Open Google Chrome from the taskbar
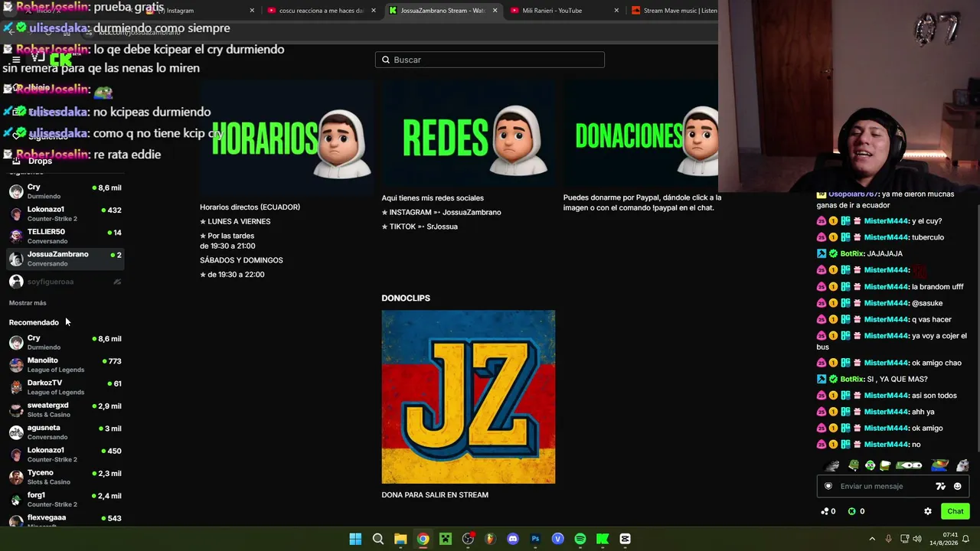Viewport: 980px width, 551px height. tap(423, 539)
